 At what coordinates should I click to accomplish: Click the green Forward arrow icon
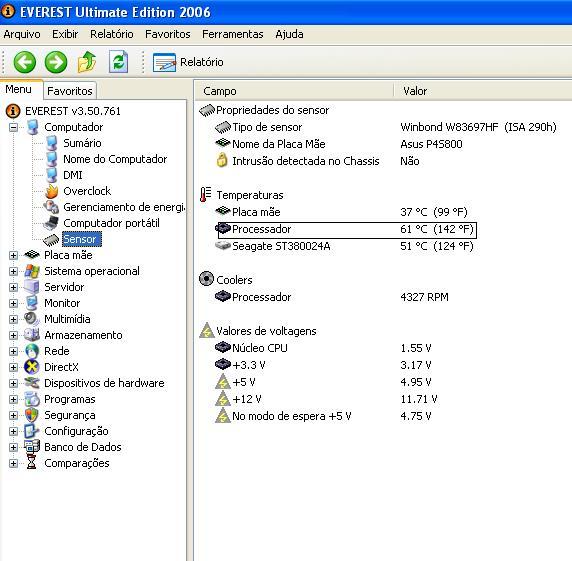[56, 62]
